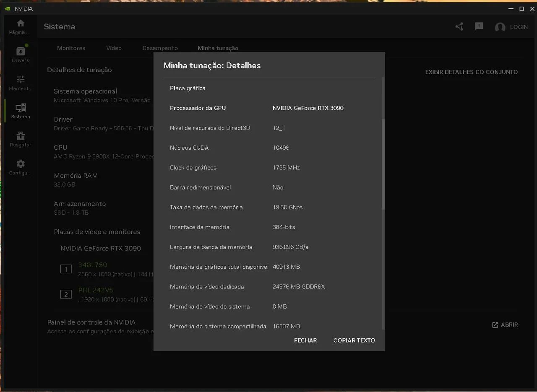The height and width of the screenshot is (392, 537).
Task: Click the AMD Ryzen 9 5900X CPU text
Action: point(104,156)
